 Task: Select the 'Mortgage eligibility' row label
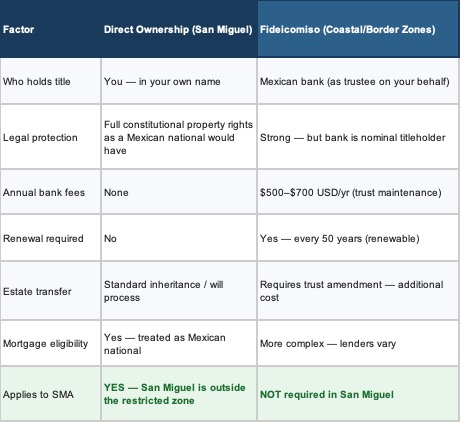(45, 343)
